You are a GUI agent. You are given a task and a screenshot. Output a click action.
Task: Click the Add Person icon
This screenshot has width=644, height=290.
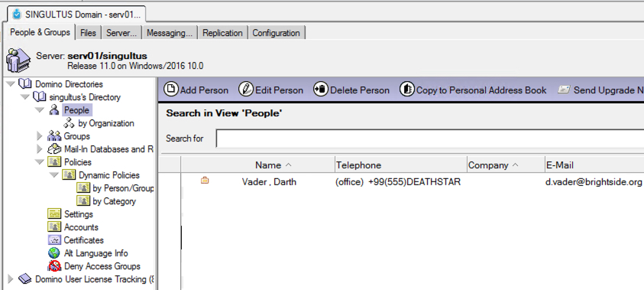click(x=171, y=90)
